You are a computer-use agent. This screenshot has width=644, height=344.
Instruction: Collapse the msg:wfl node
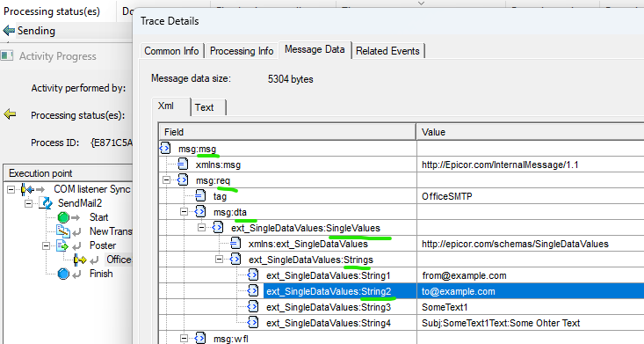tap(184, 338)
